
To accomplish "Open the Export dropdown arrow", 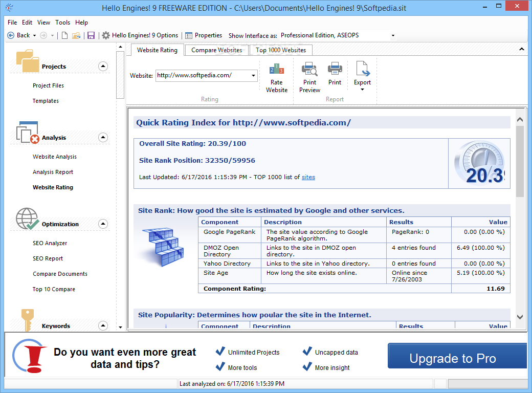I will pos(362,90).
